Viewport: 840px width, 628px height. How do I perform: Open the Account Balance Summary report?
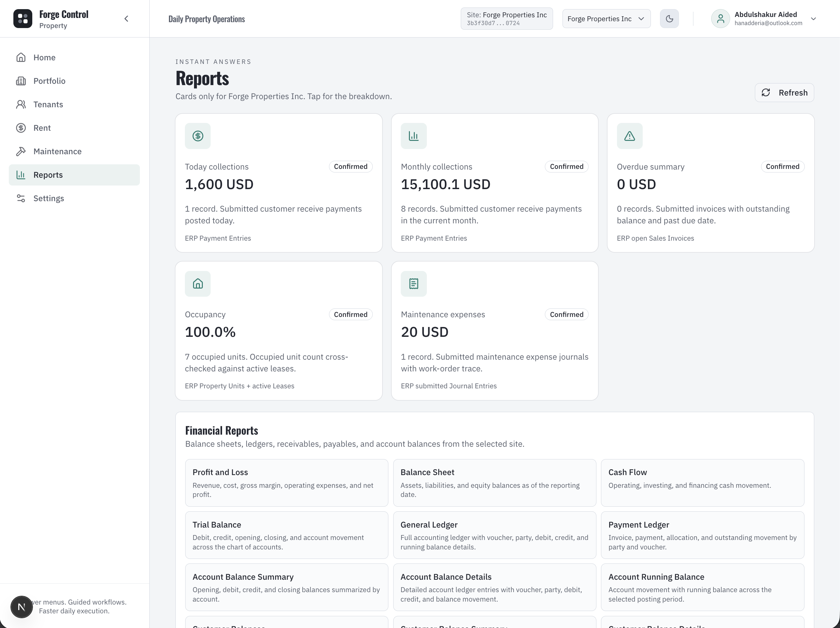[287, 587]
